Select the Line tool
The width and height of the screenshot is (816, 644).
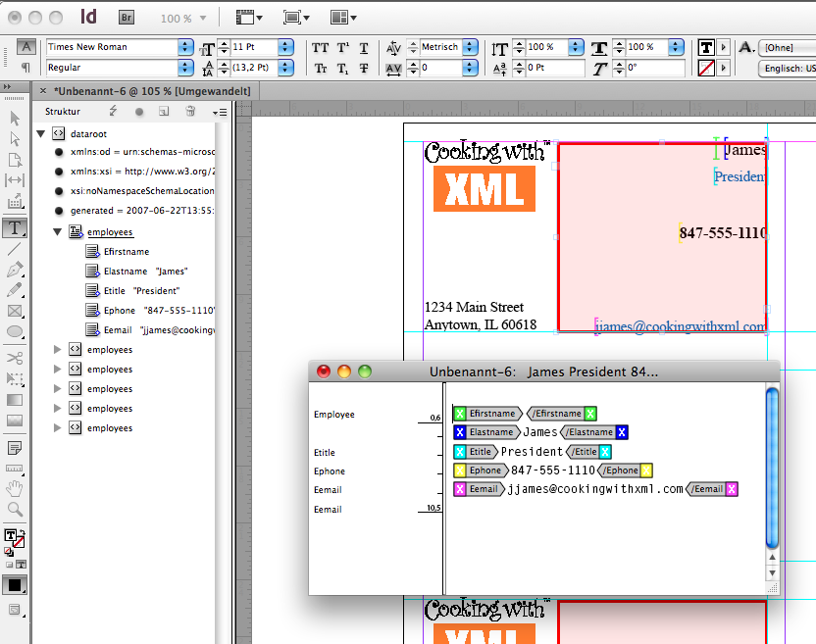coord(15,249)
